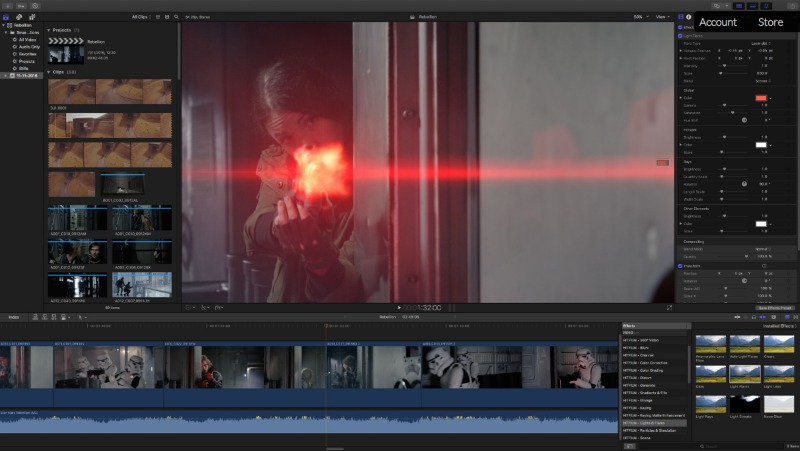Collapse the Smart Collections folder
This screenshot has width=800, height=451.
[6, 32]
